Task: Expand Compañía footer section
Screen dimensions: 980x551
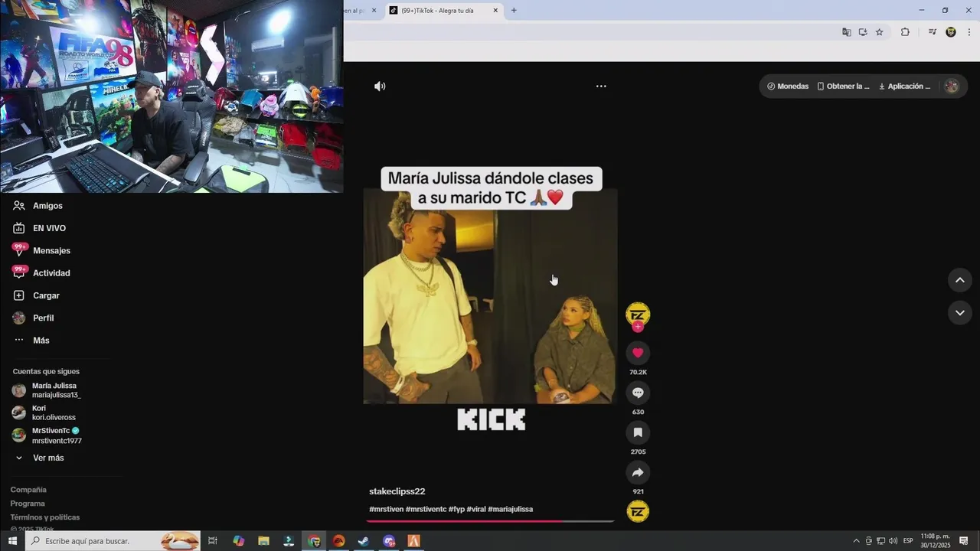Action: (28, 490)
